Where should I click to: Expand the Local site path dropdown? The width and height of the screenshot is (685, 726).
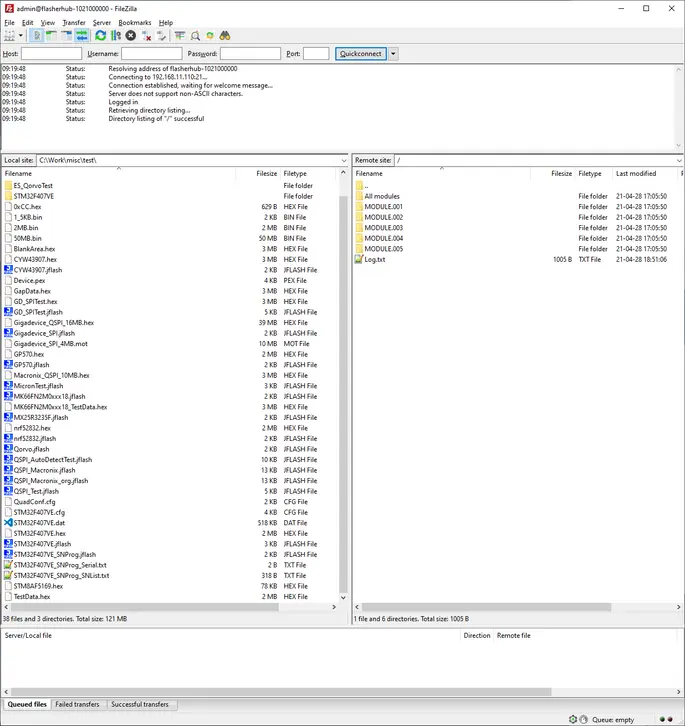point(343,160)
